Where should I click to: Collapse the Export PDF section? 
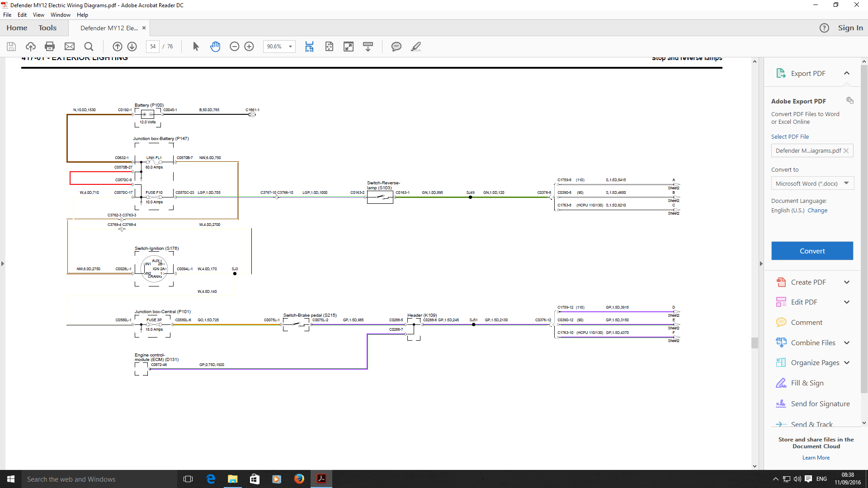click(847, 73)
